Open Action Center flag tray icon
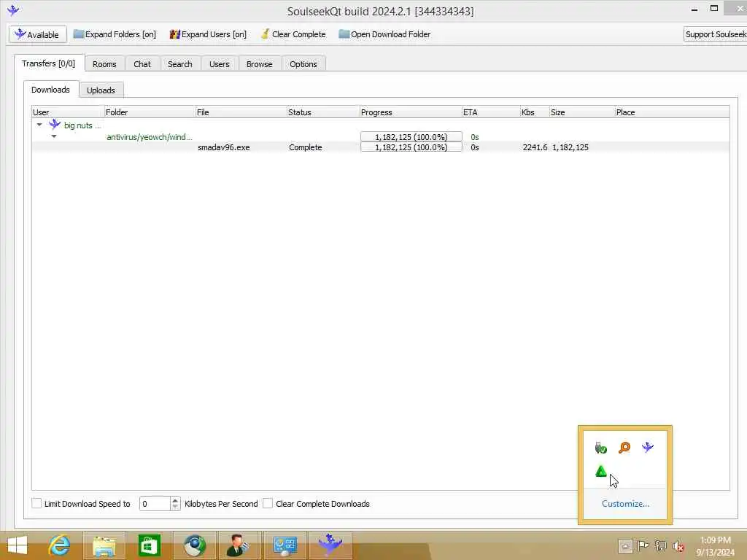This screenshot has width=747, height=560. pos(643,545)
